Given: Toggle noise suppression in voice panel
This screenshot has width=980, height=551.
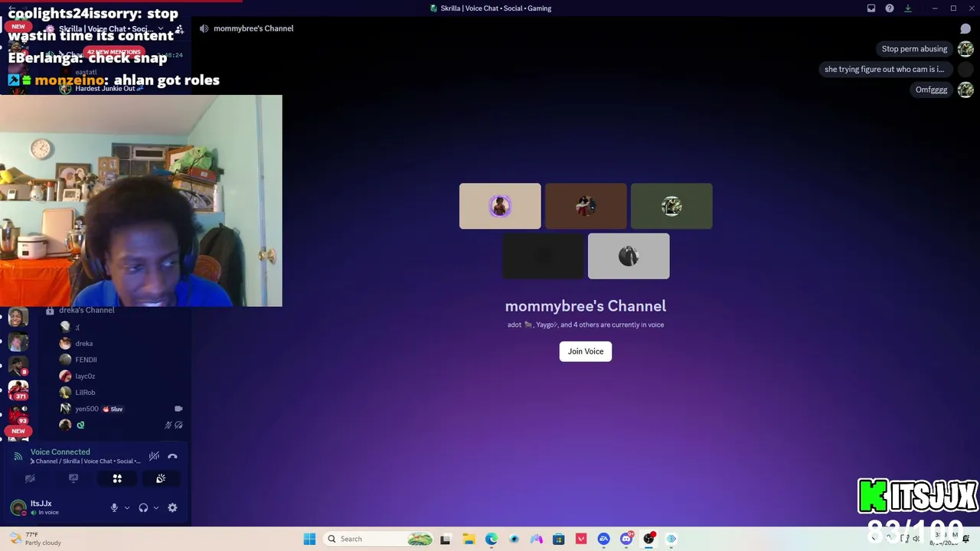Looking at the screenshot, I should (x=154, y=456).
